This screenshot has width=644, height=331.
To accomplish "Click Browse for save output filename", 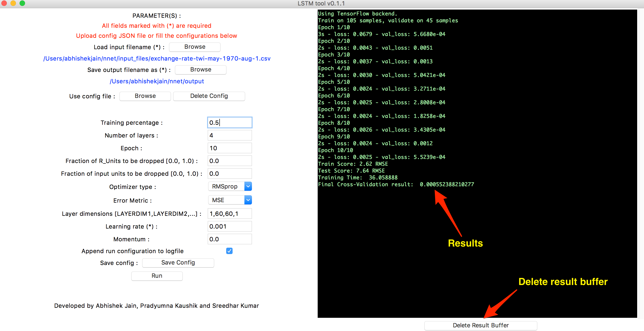I will (200, 70).
